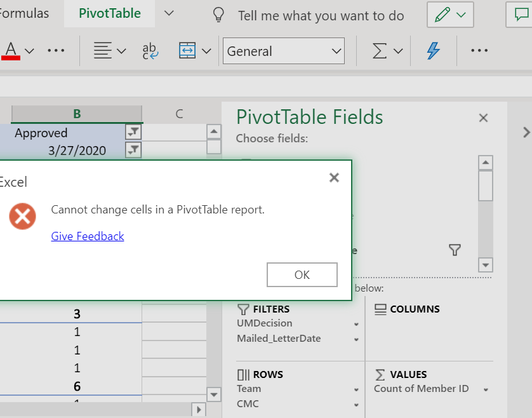
Task: Expand the merge cells dropdown arrow
Action: click(x=206, y=51)
